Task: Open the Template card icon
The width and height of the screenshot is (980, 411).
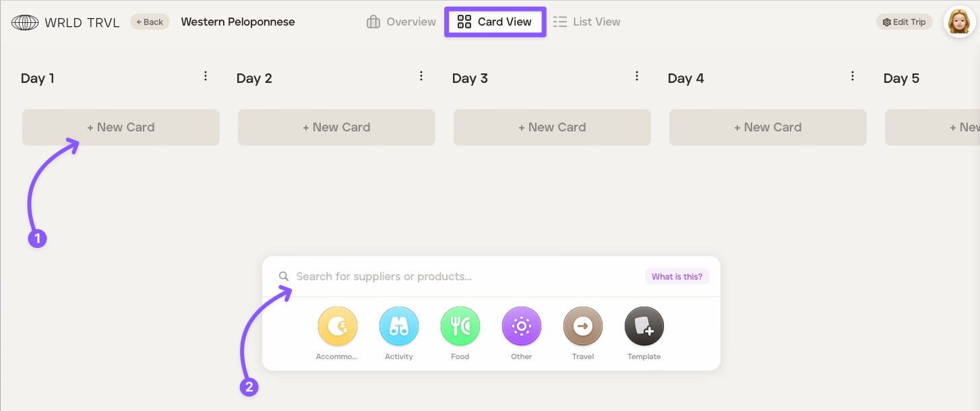Action: (x=644, y=327)
